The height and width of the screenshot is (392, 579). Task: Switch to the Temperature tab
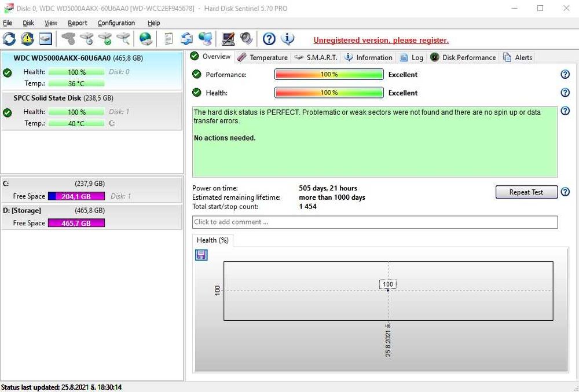click(262, 57)
